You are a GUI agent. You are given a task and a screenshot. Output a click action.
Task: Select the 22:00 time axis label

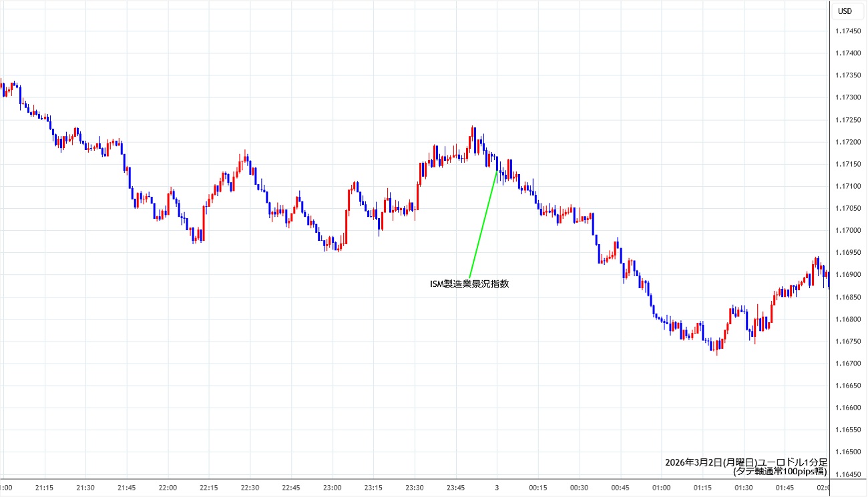[168, 488]
